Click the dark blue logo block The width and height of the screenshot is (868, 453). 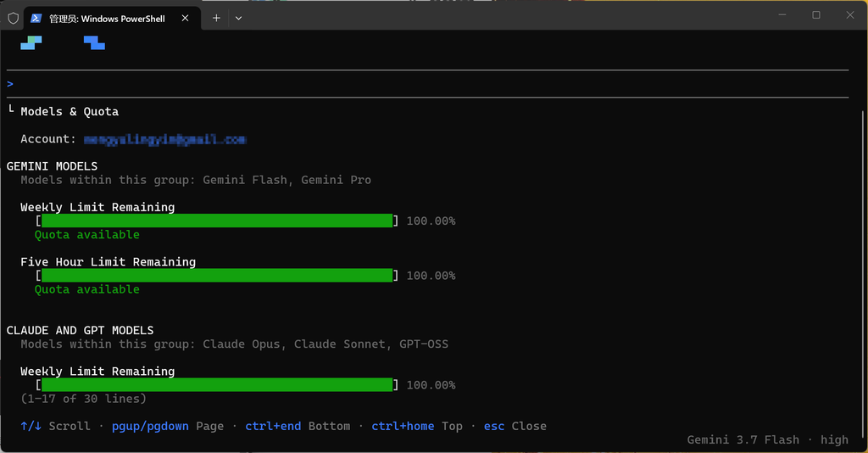94,42
